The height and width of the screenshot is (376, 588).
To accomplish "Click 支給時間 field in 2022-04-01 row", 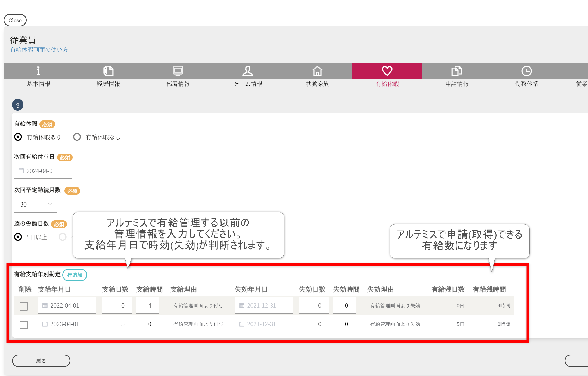I will pyautogui.click(x=148, y=305).
